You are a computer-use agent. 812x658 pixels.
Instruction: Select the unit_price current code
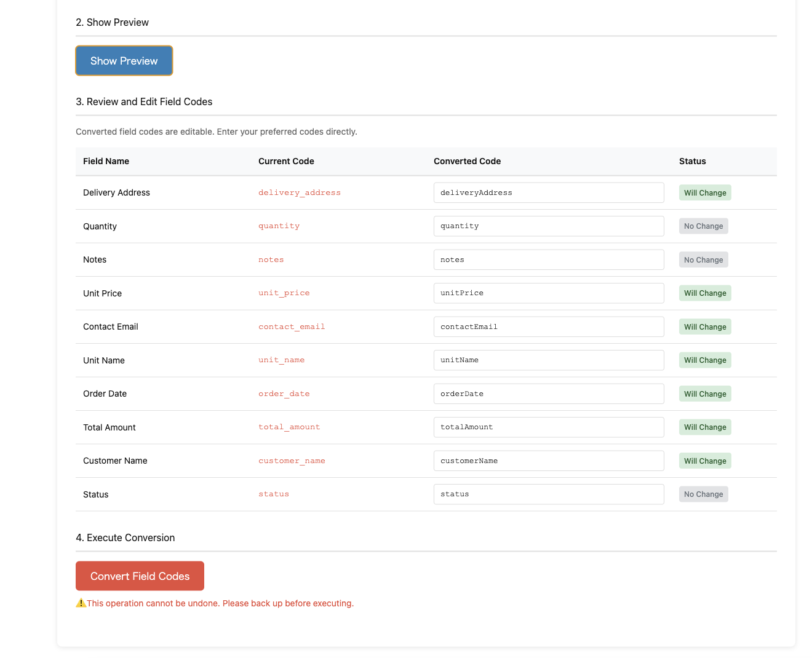284,293
